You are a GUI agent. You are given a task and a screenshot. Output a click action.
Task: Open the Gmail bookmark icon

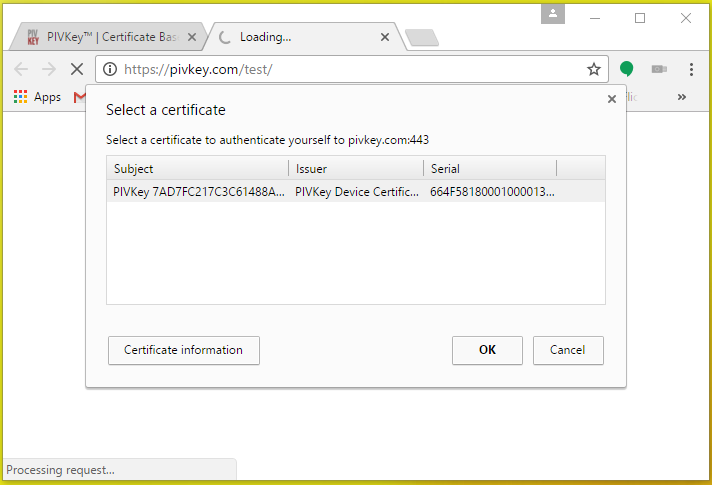pos(79,97)
